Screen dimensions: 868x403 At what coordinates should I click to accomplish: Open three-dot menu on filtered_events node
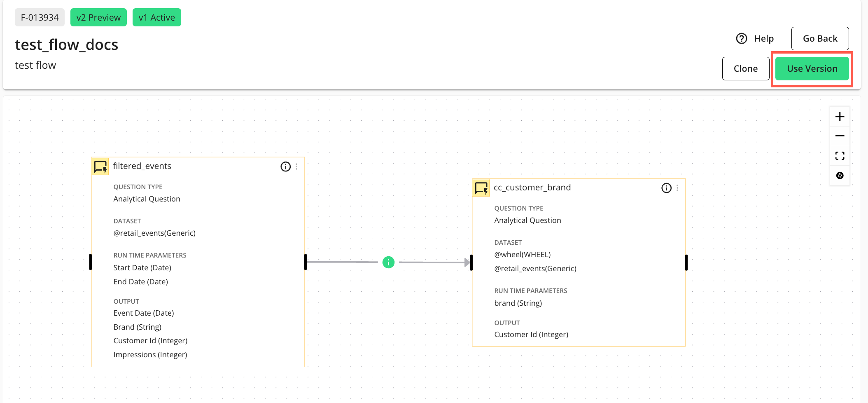[296, 166]
